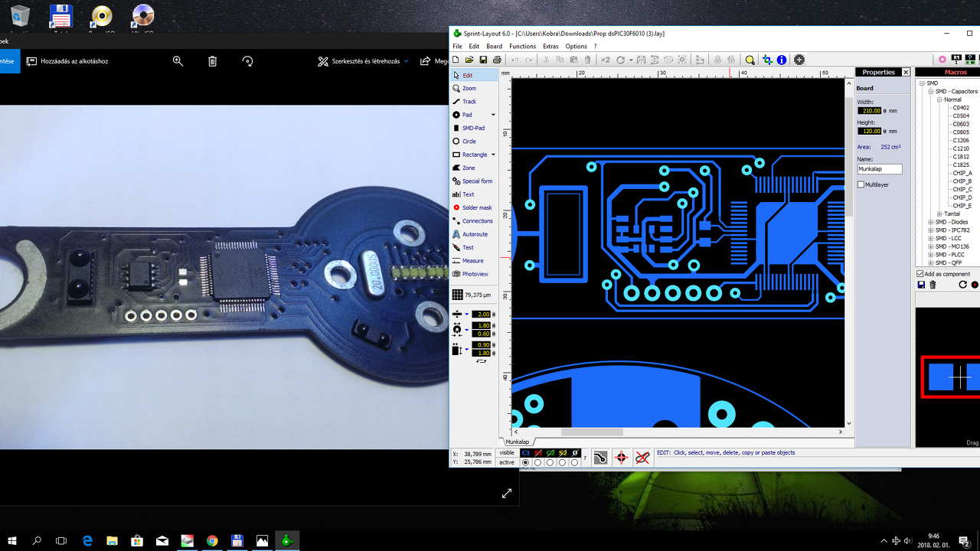
Task: Click the Rotate toolbar icon
Action: (x=621, y=60)
